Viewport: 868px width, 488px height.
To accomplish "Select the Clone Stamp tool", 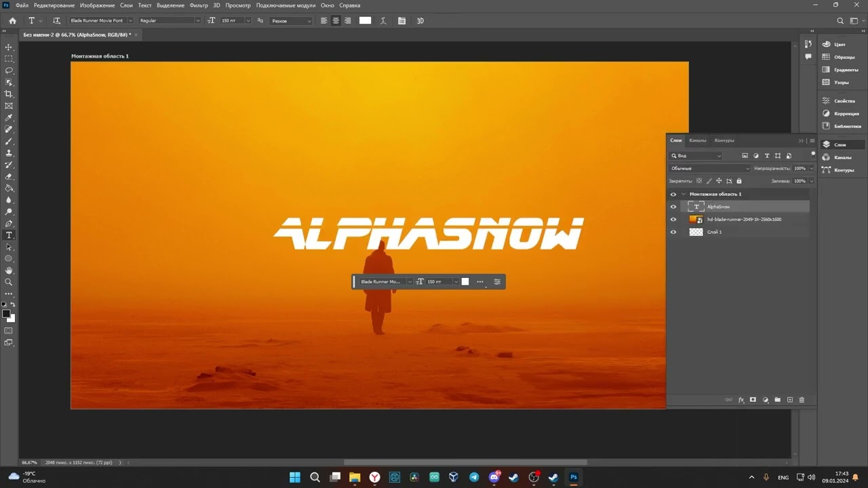I will pyautogui.click(x=9, y=153).
